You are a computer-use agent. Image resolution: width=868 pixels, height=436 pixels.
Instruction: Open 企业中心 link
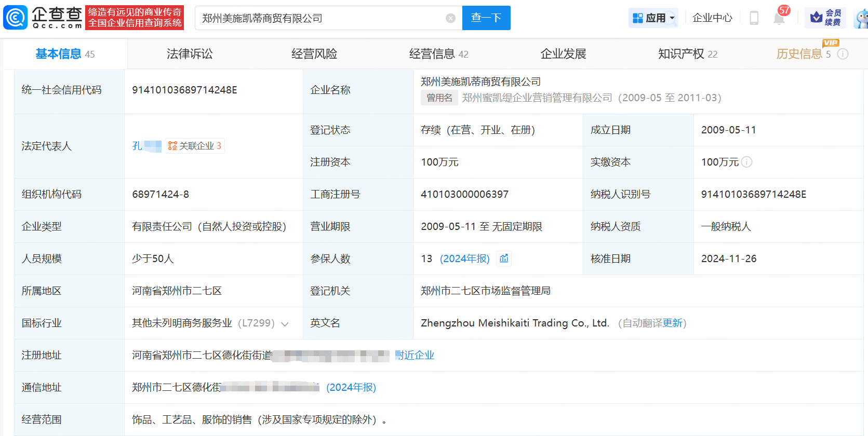click(712, 18)
